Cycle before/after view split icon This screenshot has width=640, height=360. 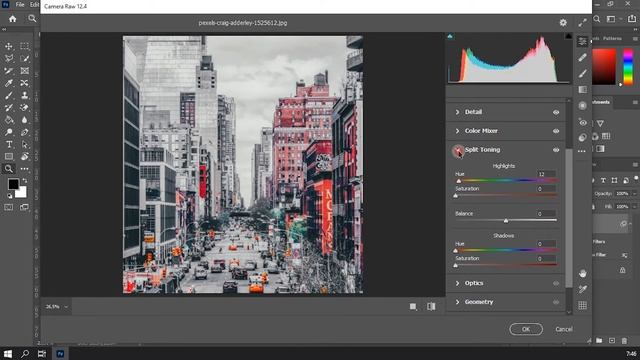click(x=431, y=307)
